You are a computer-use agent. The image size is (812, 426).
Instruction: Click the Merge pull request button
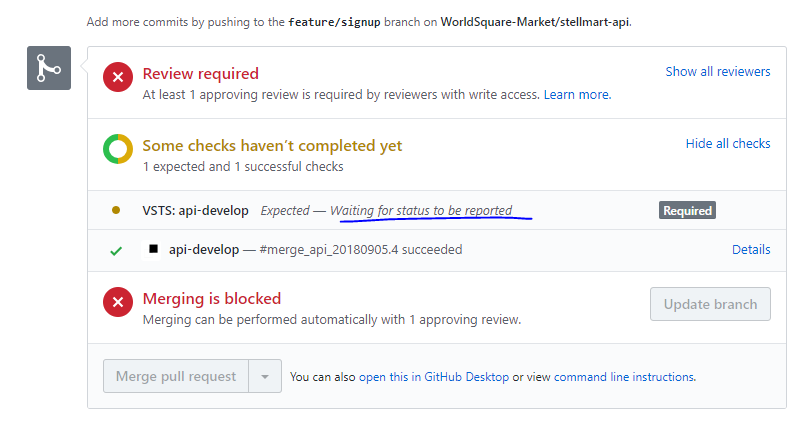click(176, 377)
